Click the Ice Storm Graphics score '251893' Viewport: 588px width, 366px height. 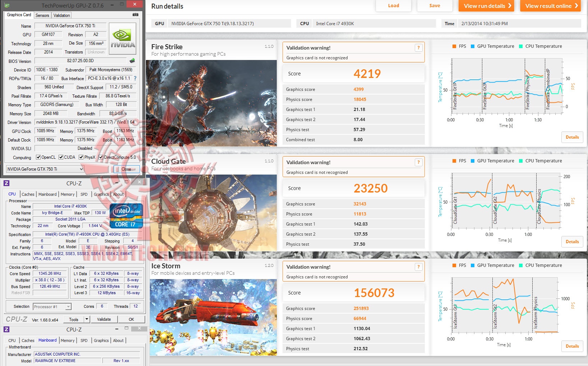coord(361,309)
